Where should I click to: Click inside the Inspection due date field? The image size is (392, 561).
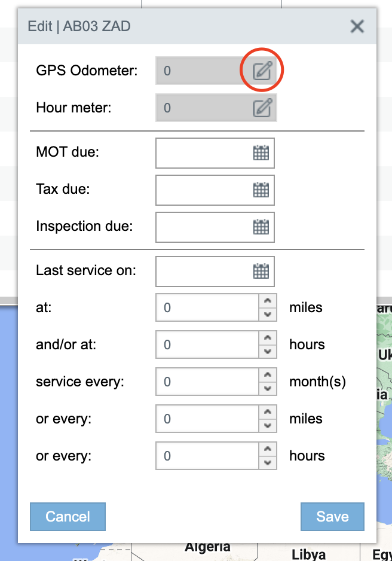click(x=203, y=227)
